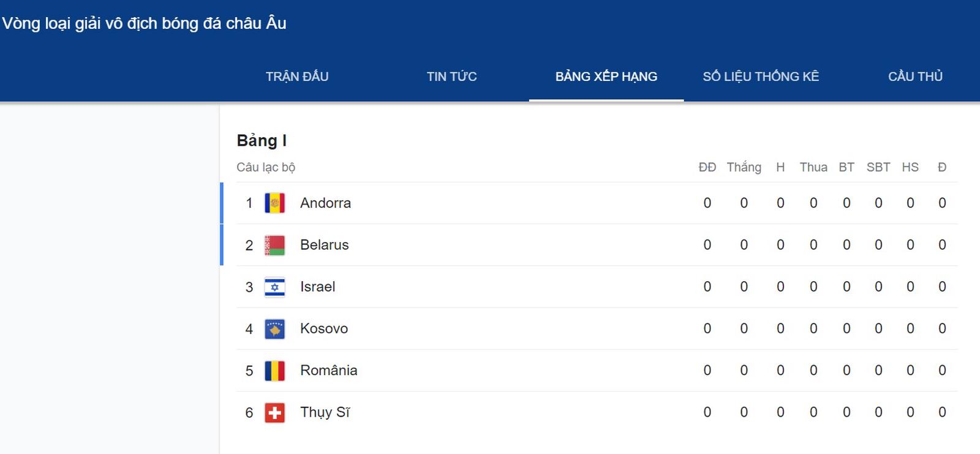Click the România team name
The height and width of the screenshot is (454, 980).
[328, 371]
